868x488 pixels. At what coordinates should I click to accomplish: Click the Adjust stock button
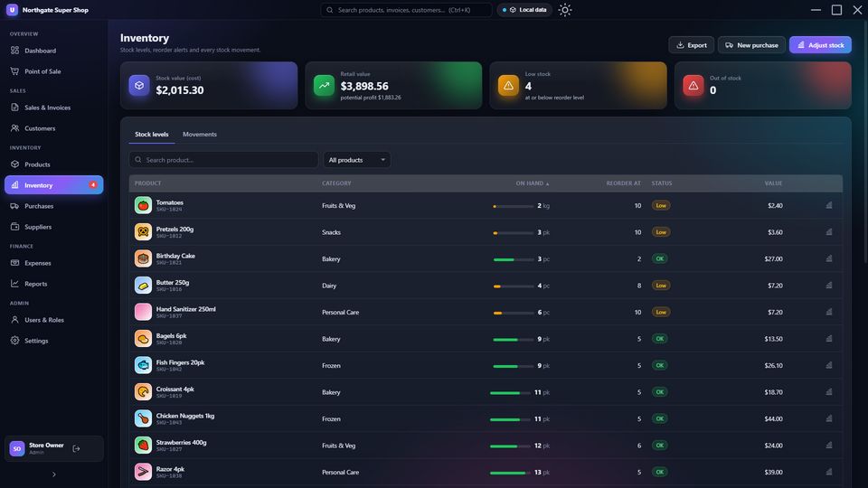tap(820, 45)
